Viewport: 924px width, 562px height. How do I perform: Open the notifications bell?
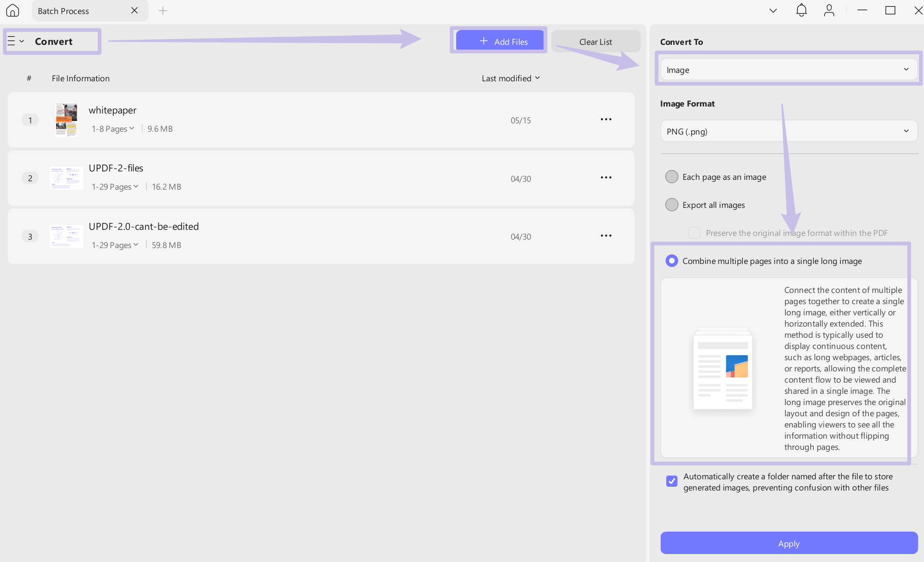(801, 10)
